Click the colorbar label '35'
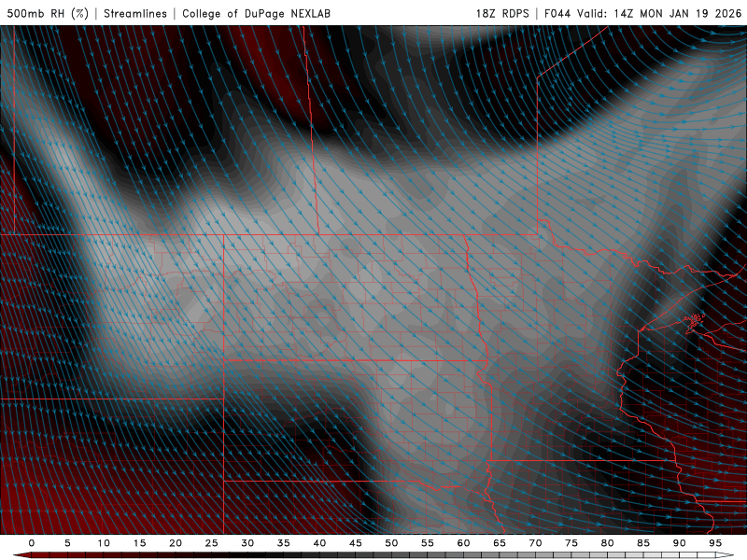 (284, 543)
